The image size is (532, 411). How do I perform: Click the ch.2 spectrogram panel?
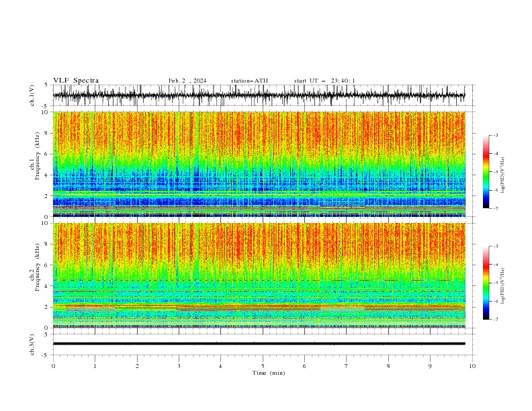(x=259, y=275)
